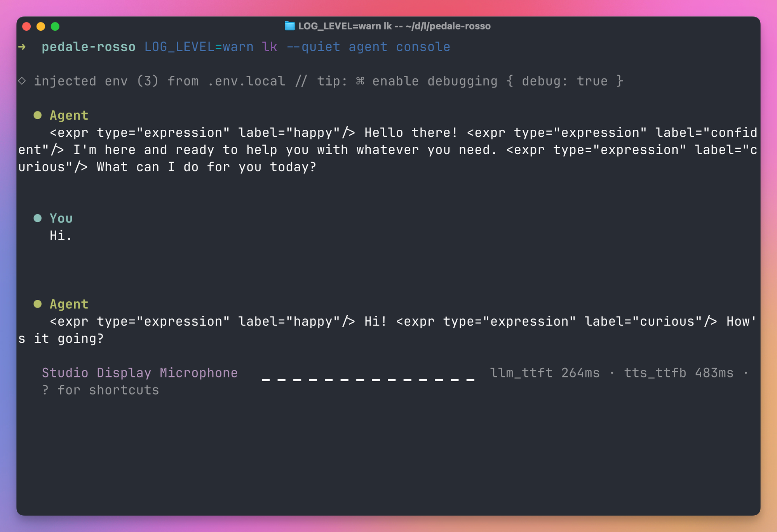Click the green zoom window button
The height and width of the screenshot is (532, 777).
click(x=55, y=26)
